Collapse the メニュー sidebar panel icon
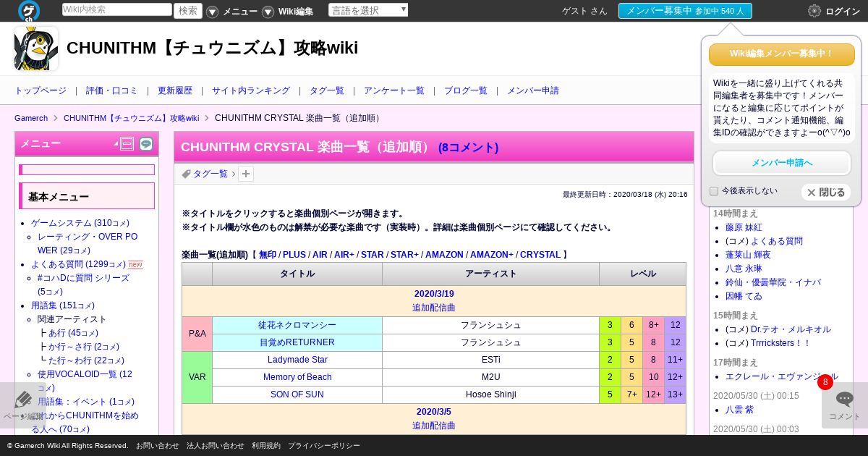The image size is (868, 456). click(x=127, y=144)
